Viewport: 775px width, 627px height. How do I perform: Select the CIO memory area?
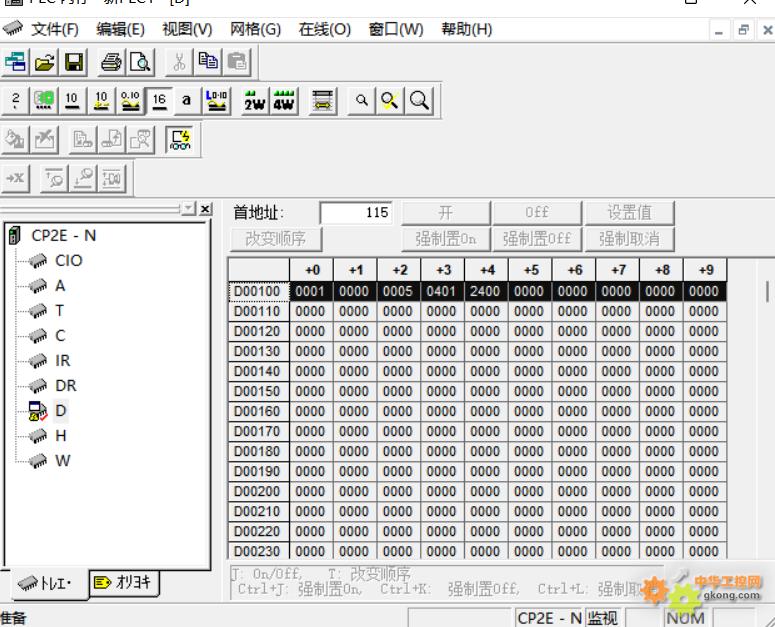click(x=68, y=260)
